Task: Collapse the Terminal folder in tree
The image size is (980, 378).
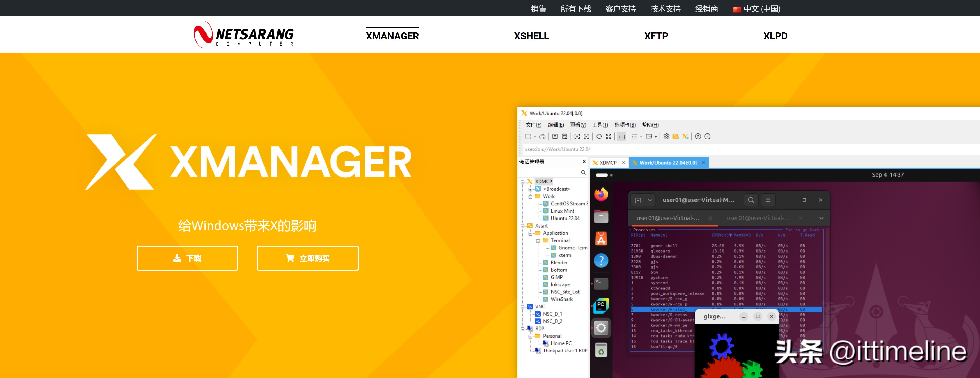Action: click(x=538, y=241)
